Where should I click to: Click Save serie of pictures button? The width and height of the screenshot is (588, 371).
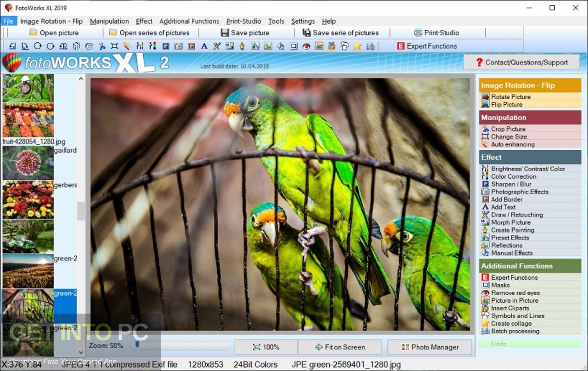(x=340, y=33)
